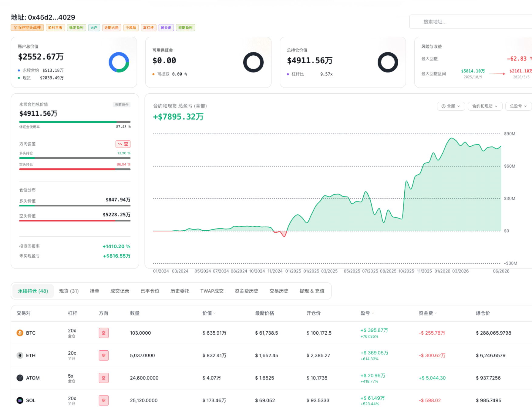This screenshot has width=532, height=407.
Task: Click the peak of the PnL chart line
Action: 452,138
